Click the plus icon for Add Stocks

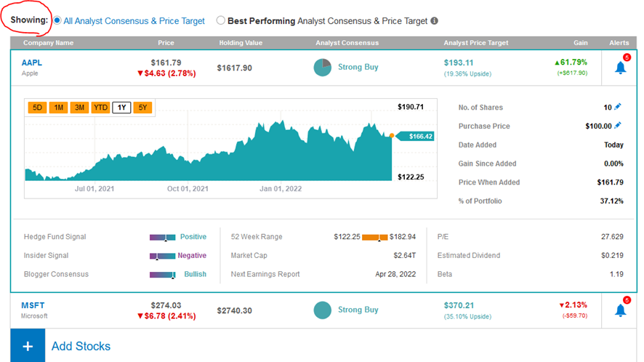[x=28, y=346]
